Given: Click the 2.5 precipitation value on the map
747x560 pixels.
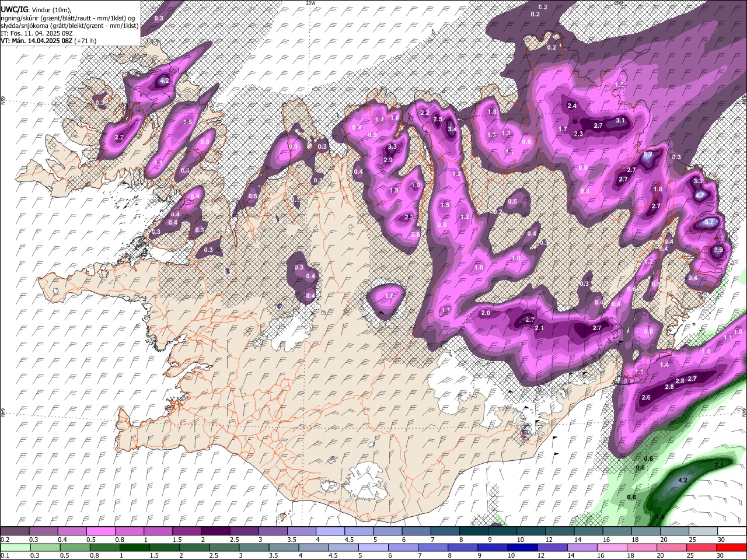Looking at the screenshot, I should pyautogui.click(x=438, y=120).
